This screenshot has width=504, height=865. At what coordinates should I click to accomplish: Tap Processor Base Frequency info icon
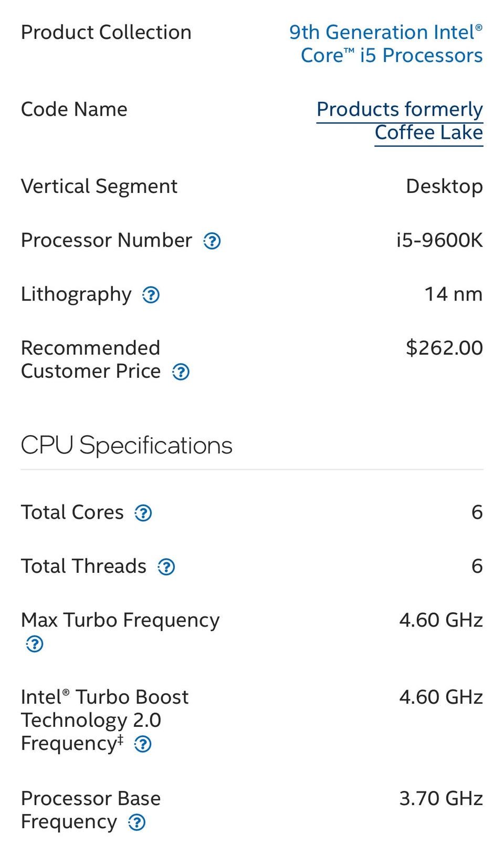coord(137,822)
